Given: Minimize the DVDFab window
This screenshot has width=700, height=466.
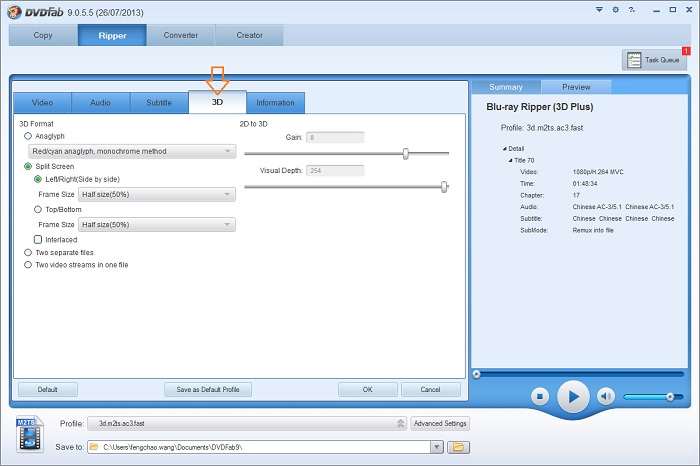Looking at the screenshot, I should click(656, 10).
